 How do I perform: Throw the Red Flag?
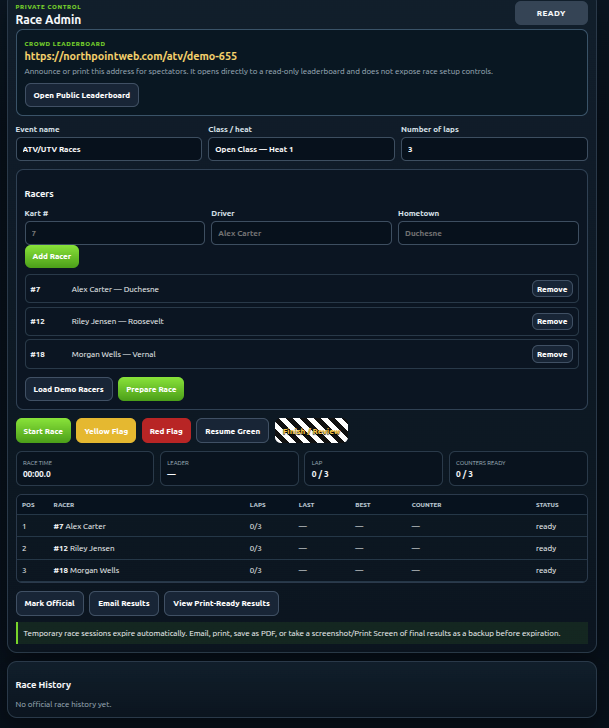click(x=166, y=431)
